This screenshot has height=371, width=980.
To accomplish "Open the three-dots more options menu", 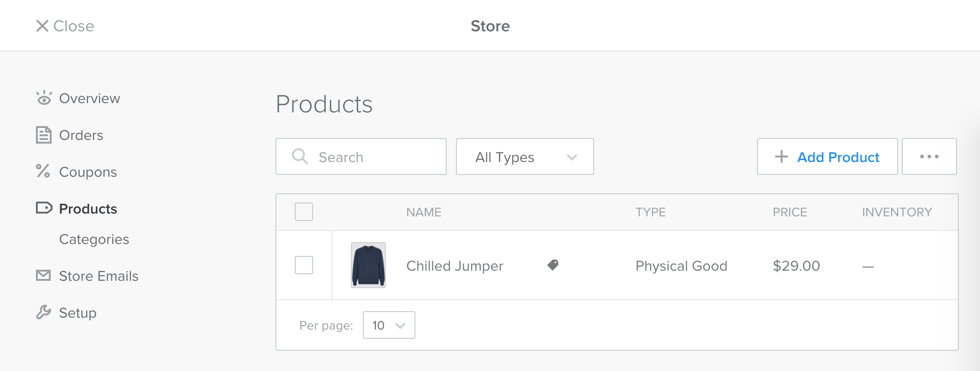I will coord(929,157).
